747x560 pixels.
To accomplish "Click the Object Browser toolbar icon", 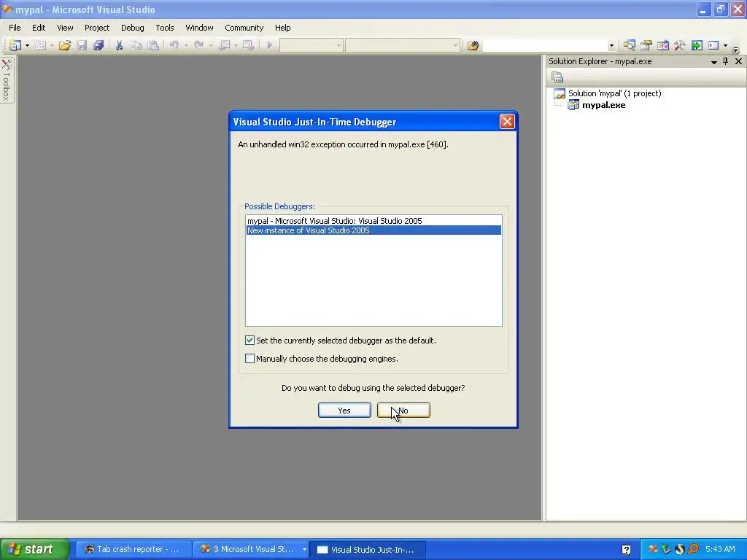I will pyautogui.click(x=662, y=45).
